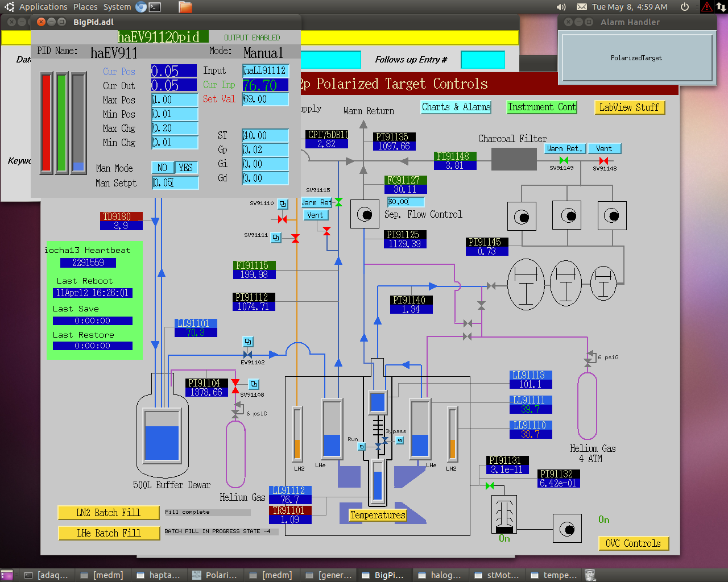
Task: Click the LN2 Batch Fill button
Action: coord(109,513)
